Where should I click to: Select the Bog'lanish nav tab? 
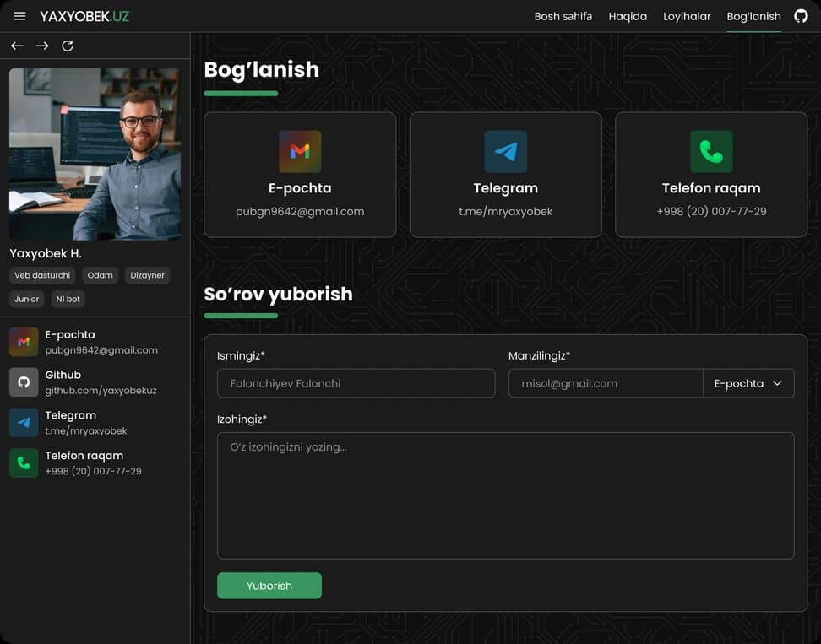tap(753, 16)
